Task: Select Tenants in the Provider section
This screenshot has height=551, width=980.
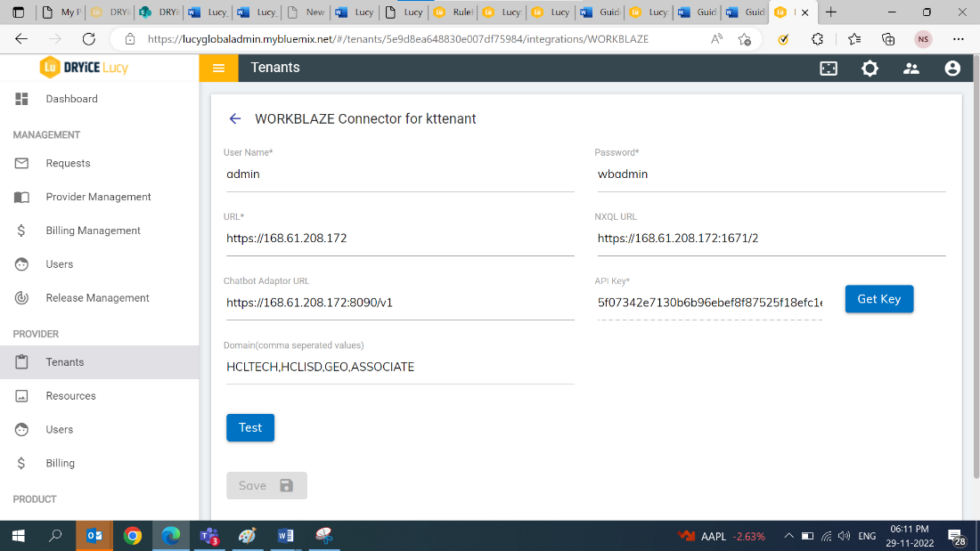Action: [100, 362]
